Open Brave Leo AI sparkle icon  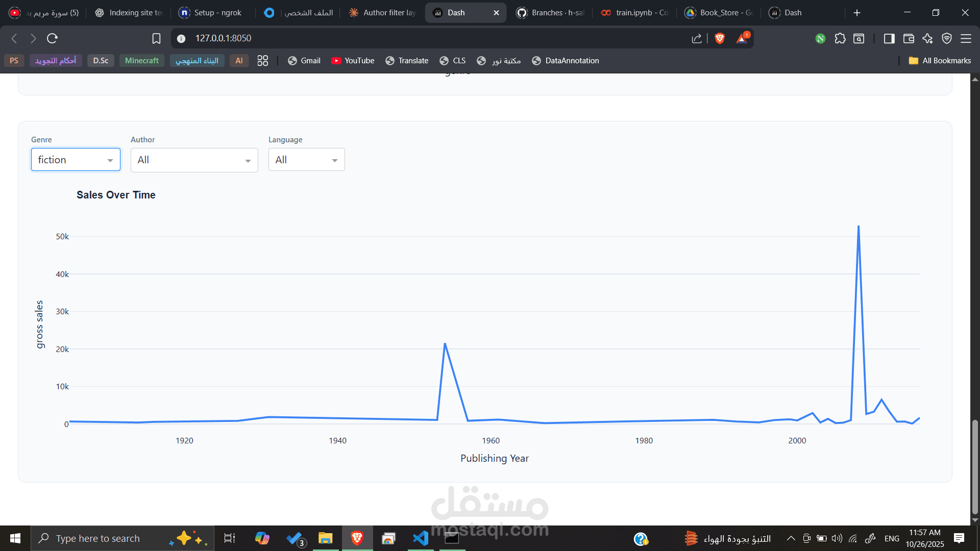927,38
